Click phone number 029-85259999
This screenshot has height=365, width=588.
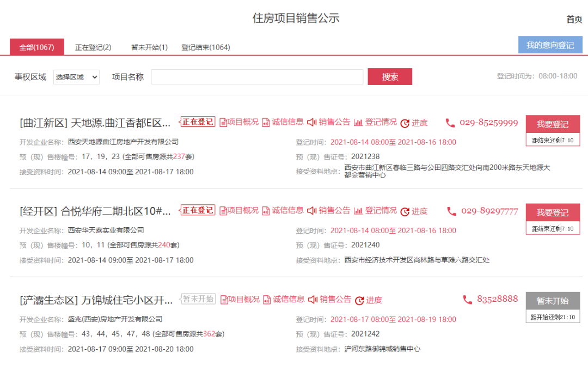(488, 123)
